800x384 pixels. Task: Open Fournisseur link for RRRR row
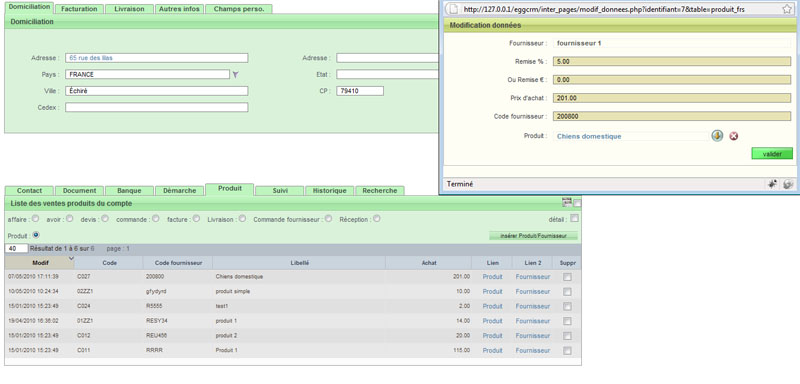click(x=533, y=350)
